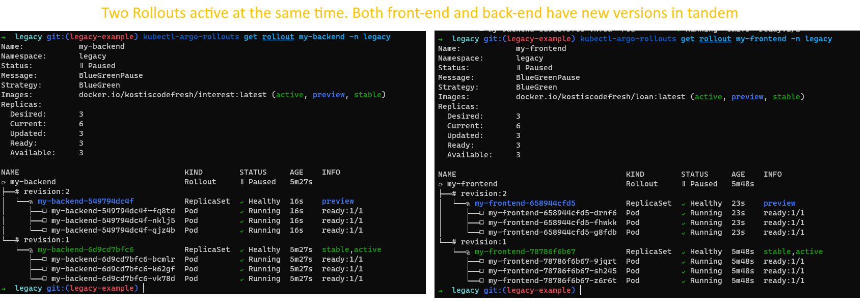Collapse the revision:1 node under my-frontend
The width and height of the screenshot is (868, 308).
(454, 242)
